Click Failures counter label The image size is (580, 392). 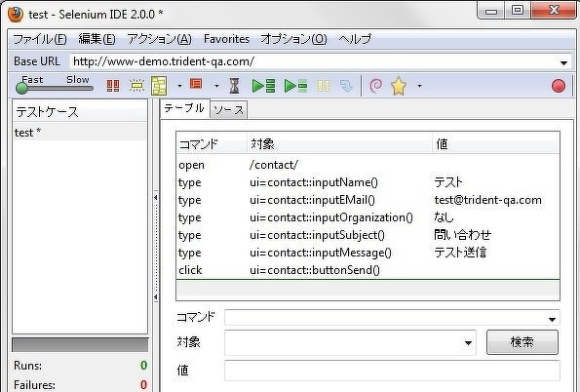tap(34, 384)
